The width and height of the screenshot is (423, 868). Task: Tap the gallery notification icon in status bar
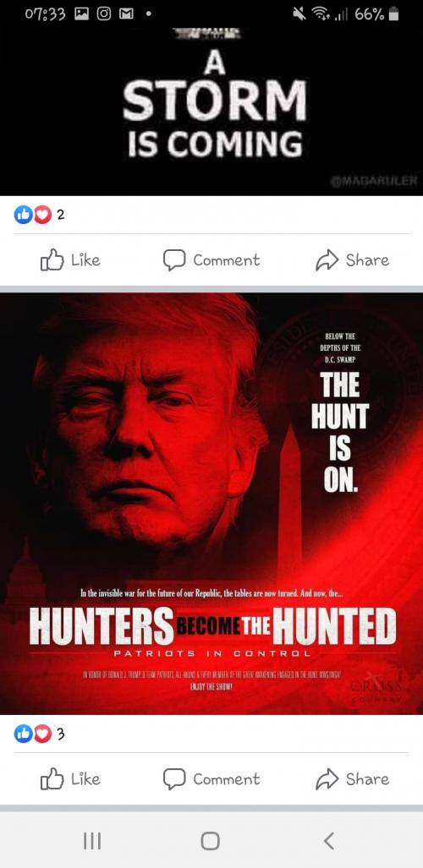click(81, 14)
